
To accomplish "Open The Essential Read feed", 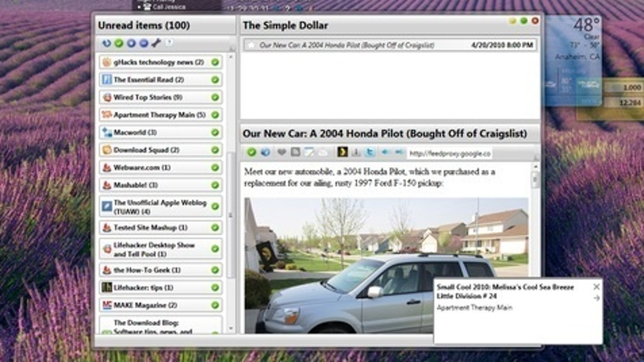I will coord(161,80).
